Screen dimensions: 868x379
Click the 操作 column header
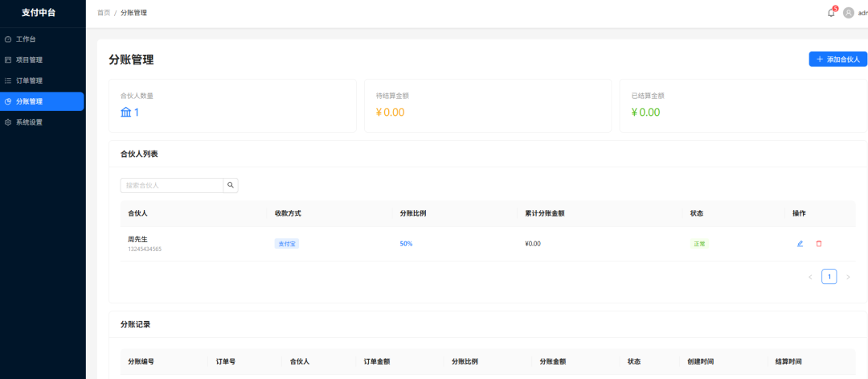click(x=799, y=213)
